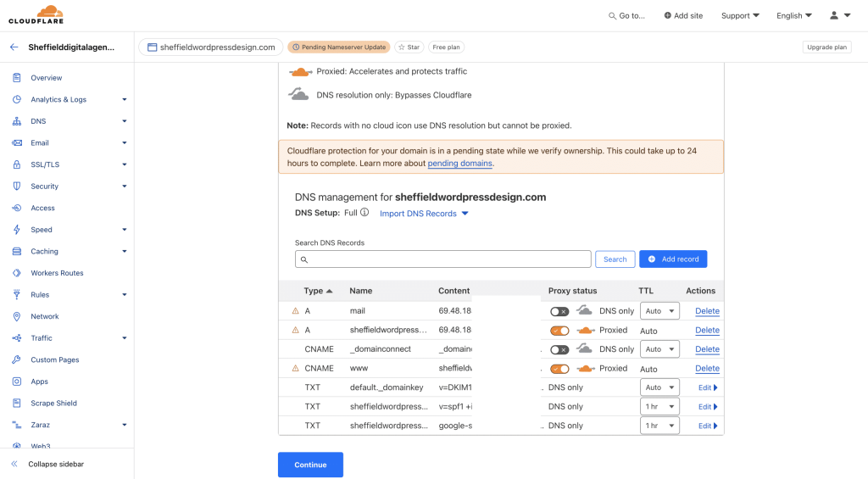Click the Scrape Shield icon

pyautogui.click(x=17, y=404)
